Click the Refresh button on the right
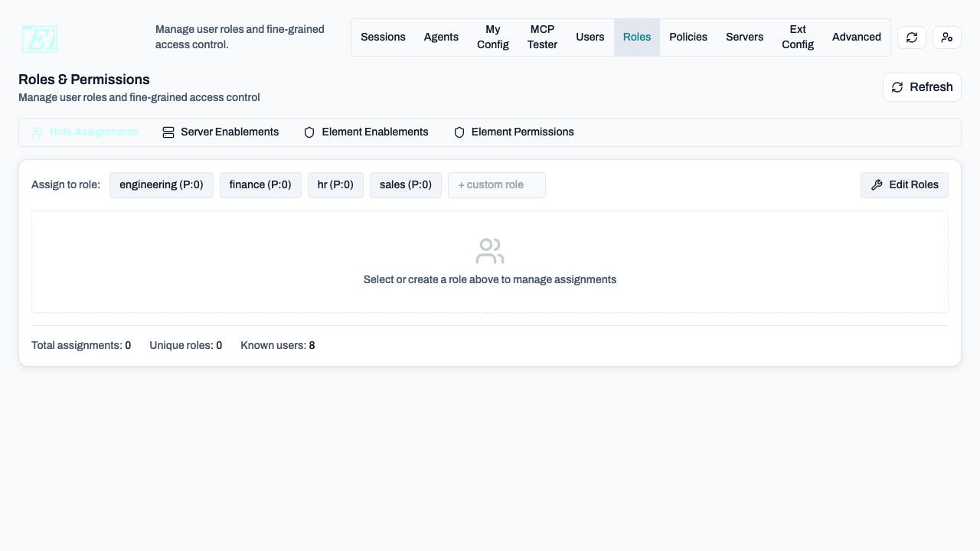The height and width of the screenshot is (551, 980). point(922,86)
